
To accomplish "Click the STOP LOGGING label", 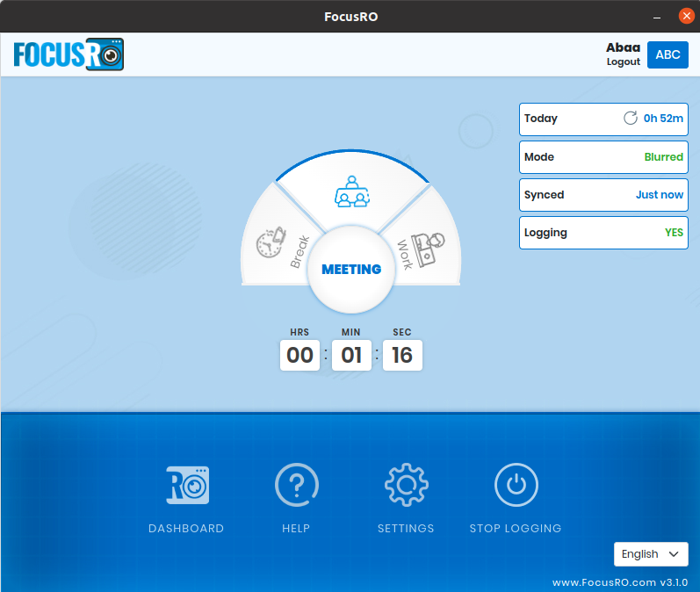I will (516, 528).
